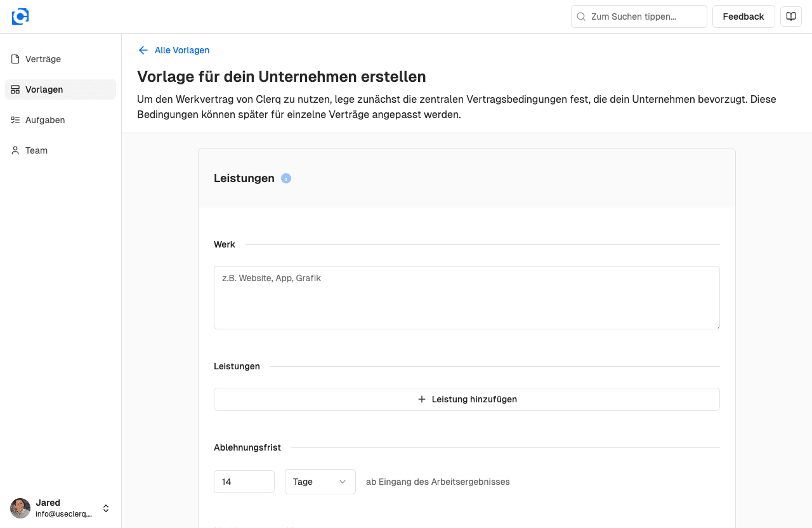
Task: Click the Team person icon
Action: (14, 150)
